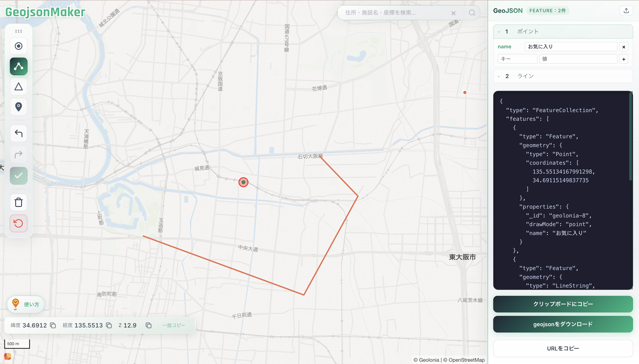Confirm drawing with the checkmark button
This screenshot has width=639, height=364.
tap(19, 175)
